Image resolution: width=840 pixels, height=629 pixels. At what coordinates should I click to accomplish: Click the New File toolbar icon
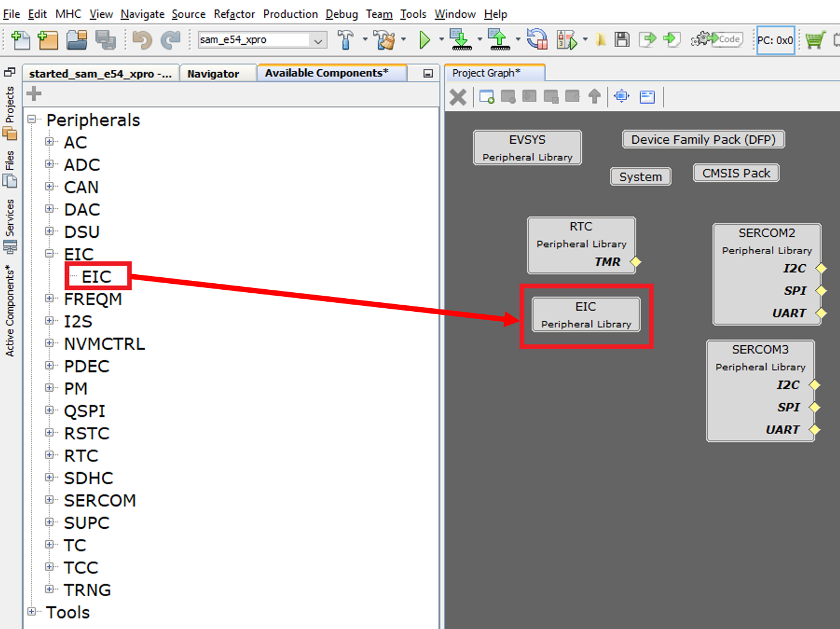[21, 40]
